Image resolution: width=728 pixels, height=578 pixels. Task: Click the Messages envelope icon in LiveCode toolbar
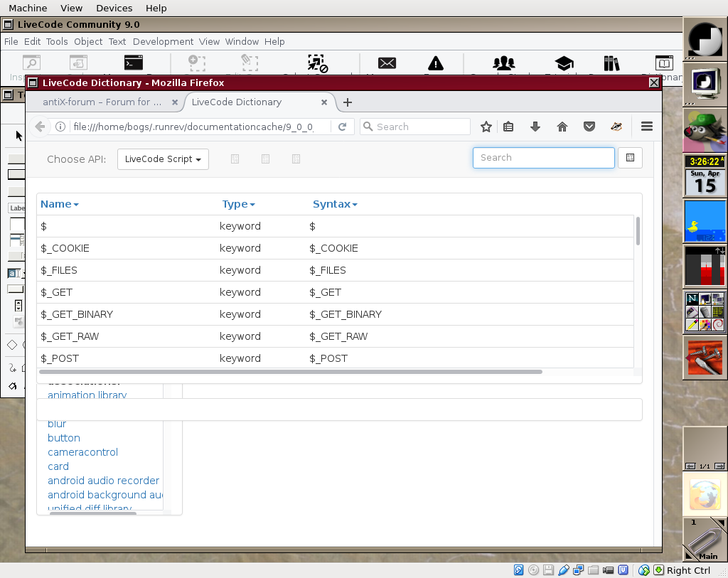[x=387, y=63]
